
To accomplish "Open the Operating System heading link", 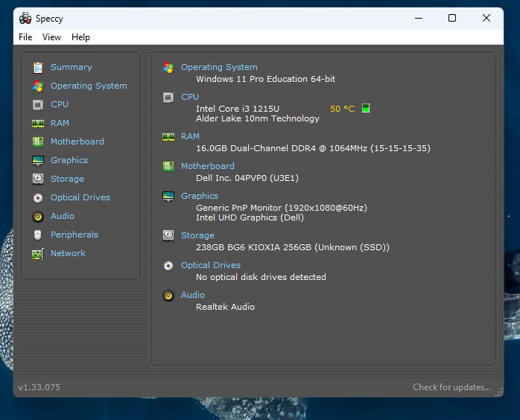I will click(x=219, y=67).
